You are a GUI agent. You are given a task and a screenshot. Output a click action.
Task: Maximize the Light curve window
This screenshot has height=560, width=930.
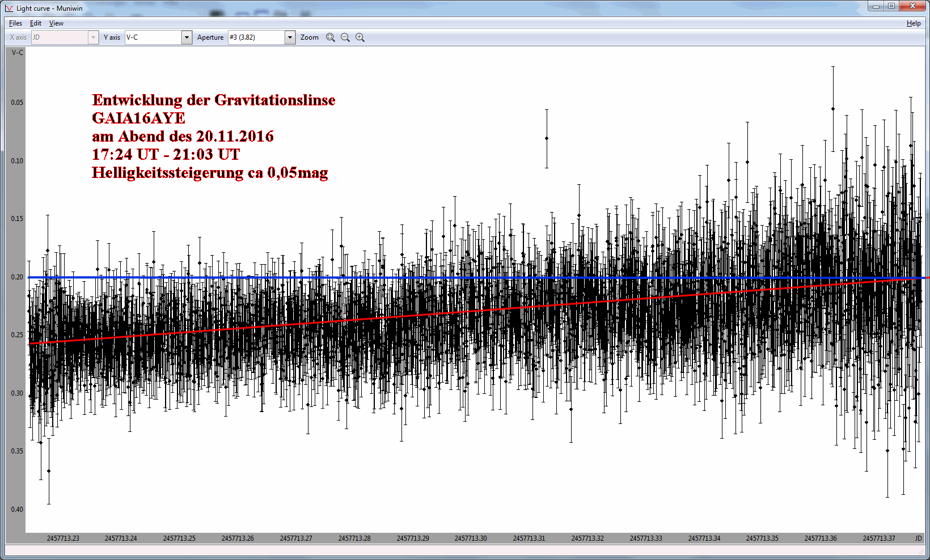(891, 6)
